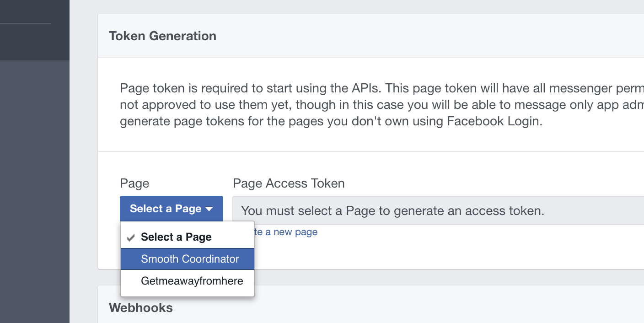Image resolution: width=644 pixels, height=323 pixels.
Task: Click the Facebook Login text in the description
Action: pyautogui.click(x=494, y=122)
